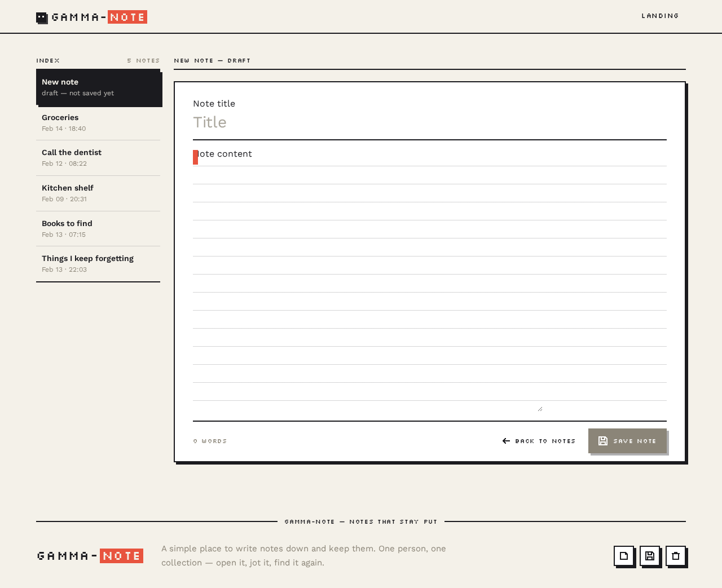Open the Call the dentist note
The width and height of the screenshot is (722, 588).
98,158
